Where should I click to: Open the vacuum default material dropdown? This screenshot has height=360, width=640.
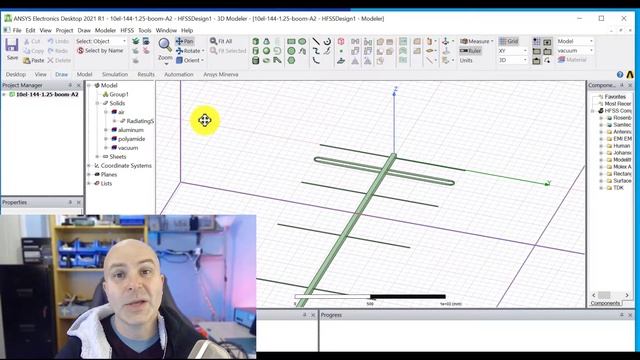tap(575, 51)
